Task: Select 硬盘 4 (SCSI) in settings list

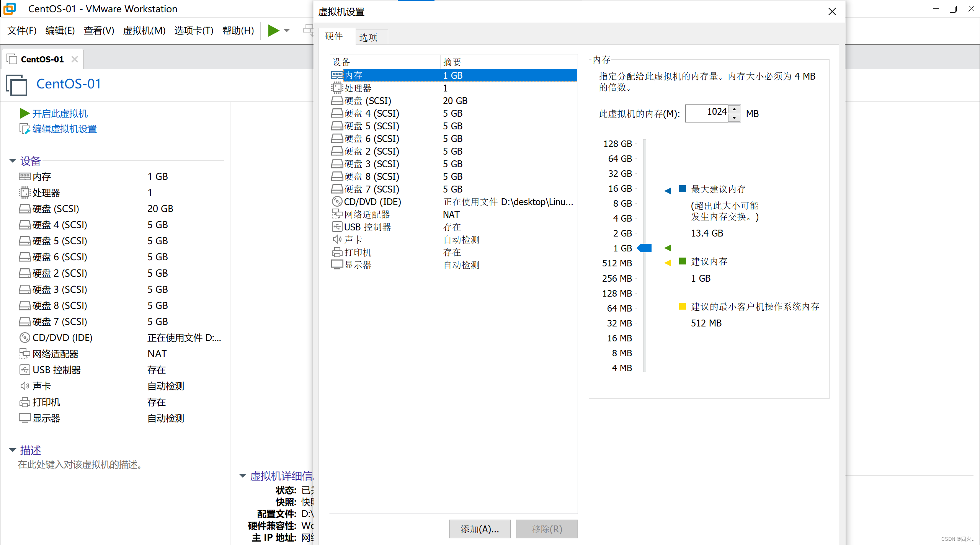Action: 453,113
